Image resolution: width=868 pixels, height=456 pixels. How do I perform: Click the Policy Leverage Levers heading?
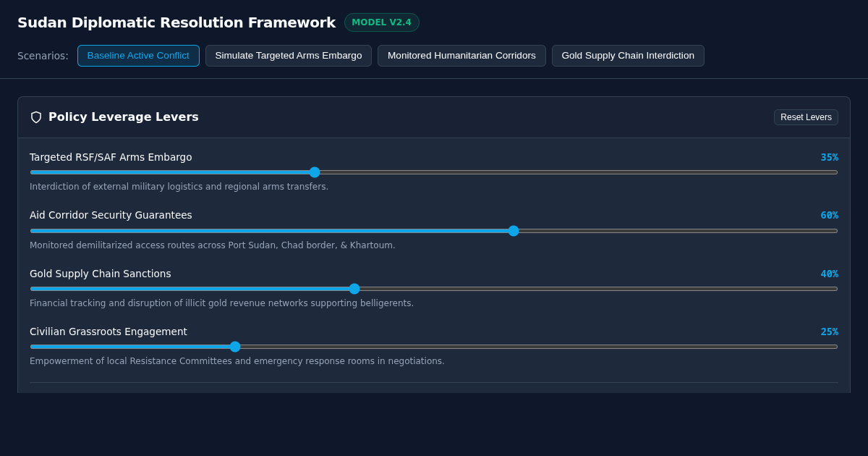click(124, 117)
